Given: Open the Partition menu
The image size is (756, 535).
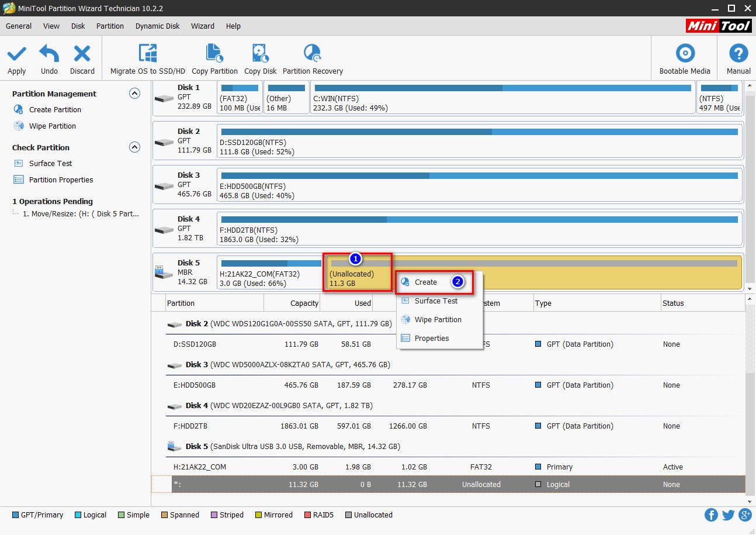Looking at the screenshot, I should point(110,26).
